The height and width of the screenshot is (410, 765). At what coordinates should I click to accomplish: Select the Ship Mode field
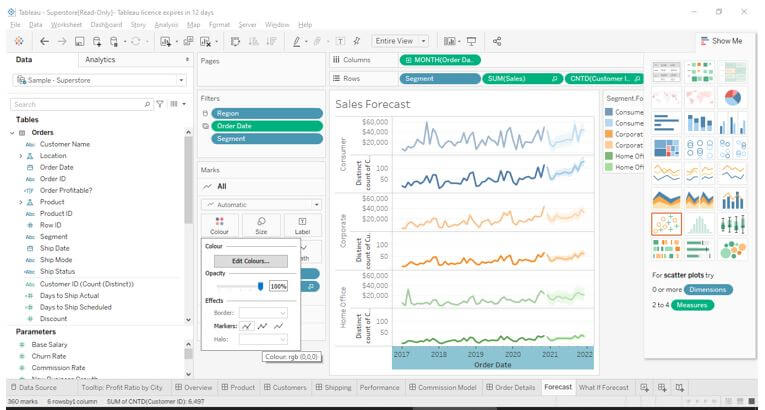56,260
